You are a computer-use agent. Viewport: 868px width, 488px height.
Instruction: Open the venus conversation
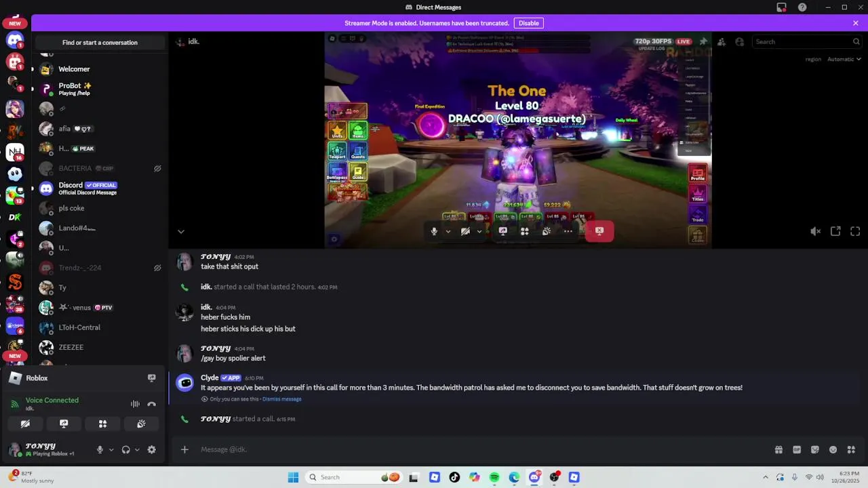click(100, 308)
